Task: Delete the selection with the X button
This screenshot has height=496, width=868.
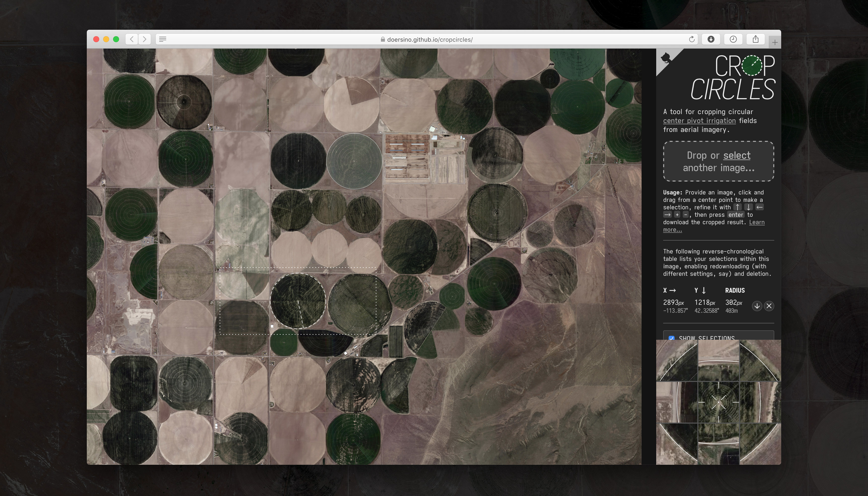Action: 769,306
